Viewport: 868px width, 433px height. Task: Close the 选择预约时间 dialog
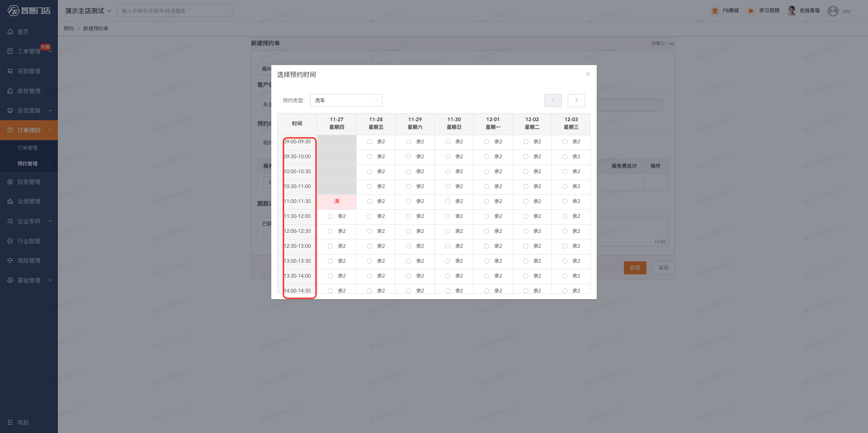pos(588,74)
